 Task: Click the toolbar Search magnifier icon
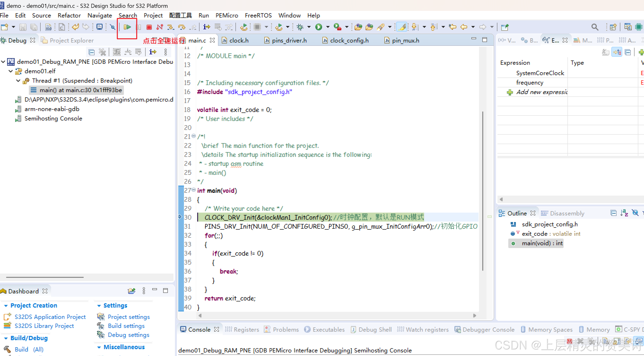tap(595, 27)
